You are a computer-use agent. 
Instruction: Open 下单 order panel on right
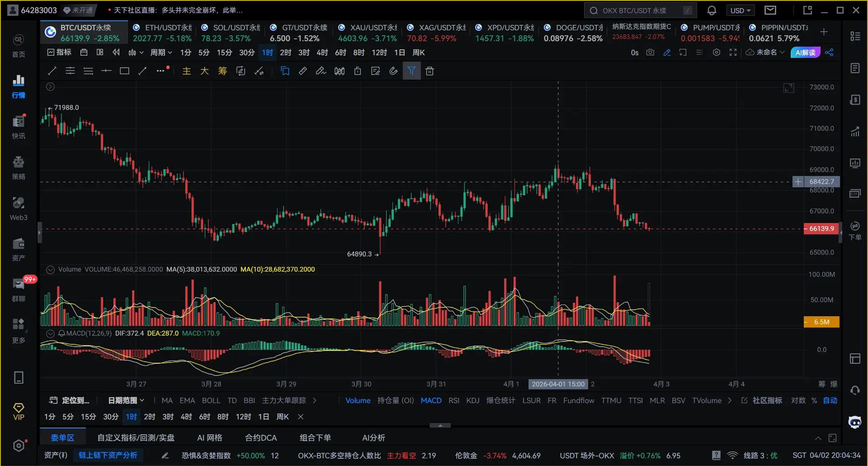point(855,231)
